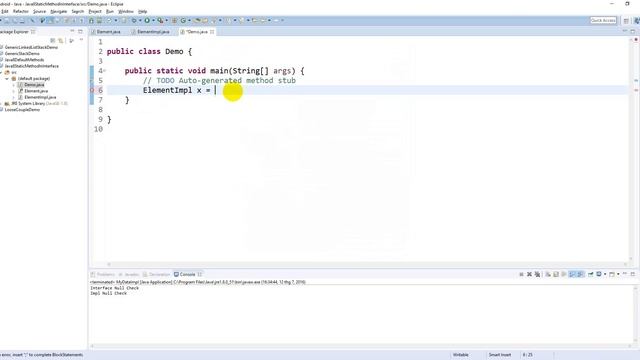Open the Debug button dropdown arrow
This screenshot has width=640, height=360.
tap(140, 20)
